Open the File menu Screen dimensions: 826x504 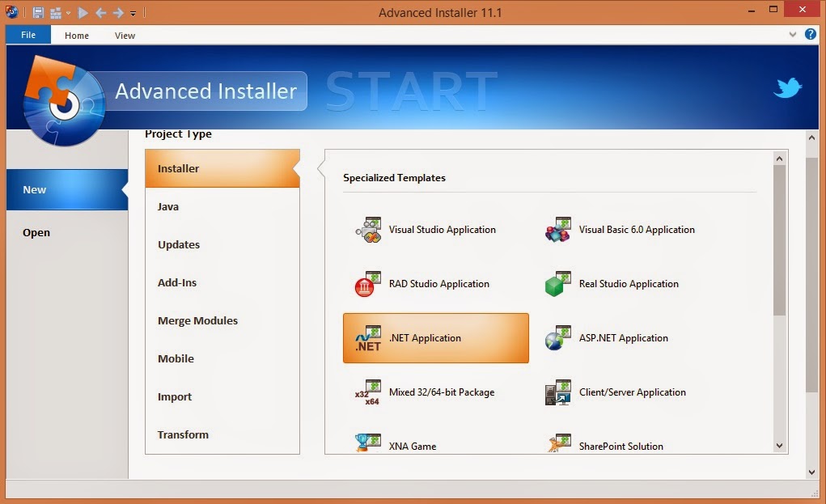(x=28, y=35)
